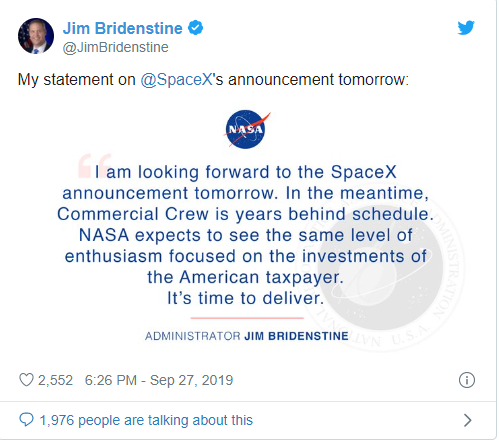Click the faded NASA seal watermark

[x=380, y=267]
